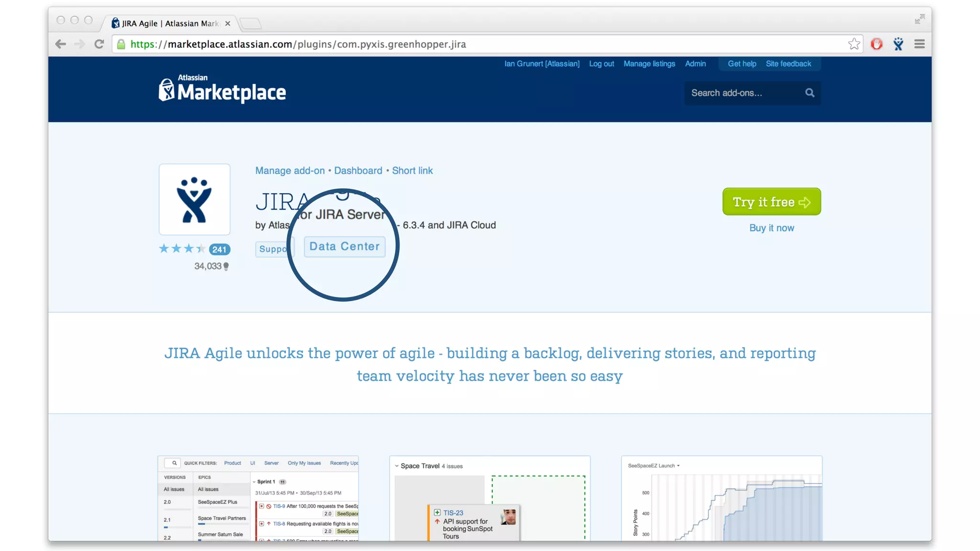The height and width of the screenshot is (551, 980).
Task: Click the browser back arrow
Action: [x=60, y=44]
